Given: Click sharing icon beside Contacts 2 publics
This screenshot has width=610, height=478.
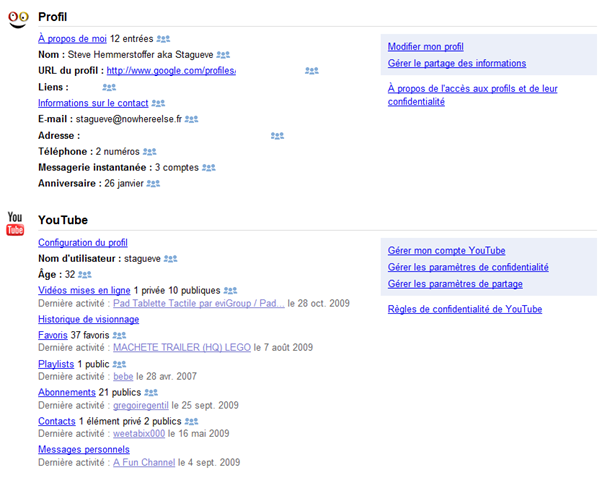Looking at the screenshot, I should click(x=191, y=422).
